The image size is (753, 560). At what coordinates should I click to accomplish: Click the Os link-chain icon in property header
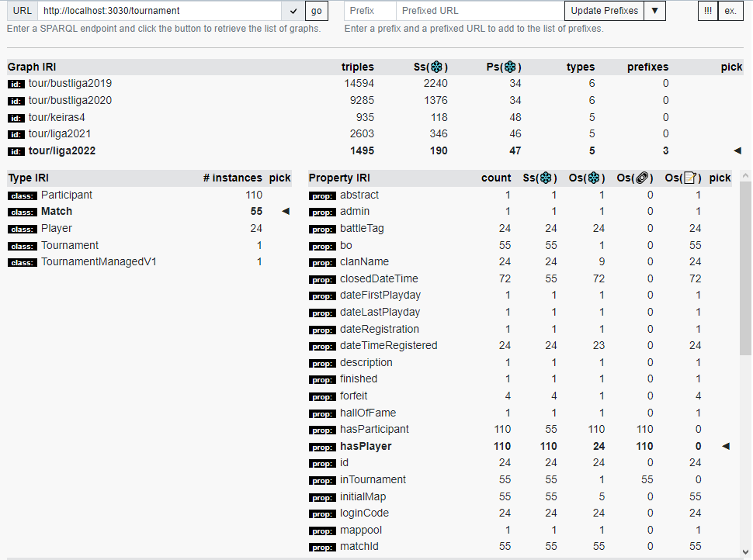641,178
